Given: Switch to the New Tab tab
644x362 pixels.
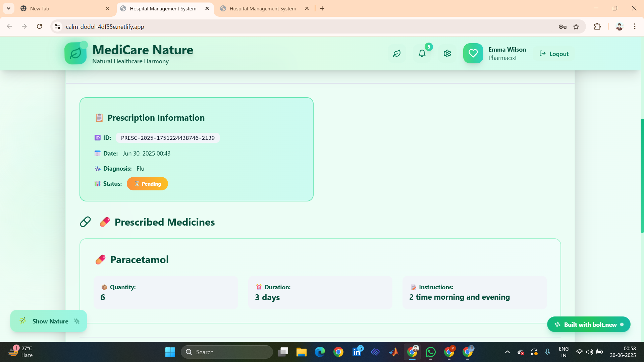Looking at the screenshot, I should coord(40,9).
